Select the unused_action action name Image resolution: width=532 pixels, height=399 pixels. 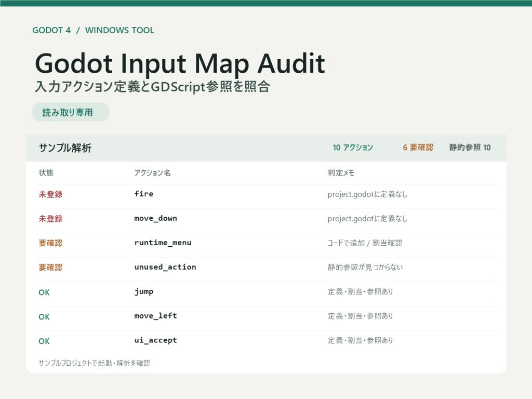coord(165,267)
